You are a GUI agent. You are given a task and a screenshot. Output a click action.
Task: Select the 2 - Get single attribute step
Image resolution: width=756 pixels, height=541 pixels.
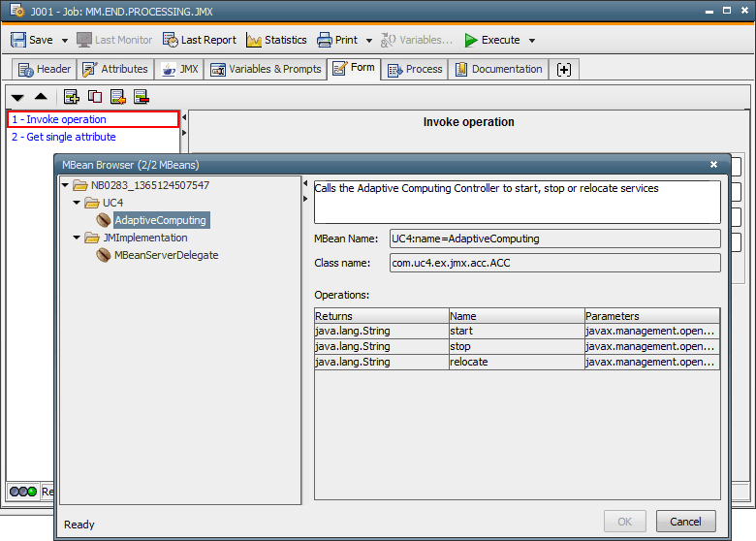64,137
